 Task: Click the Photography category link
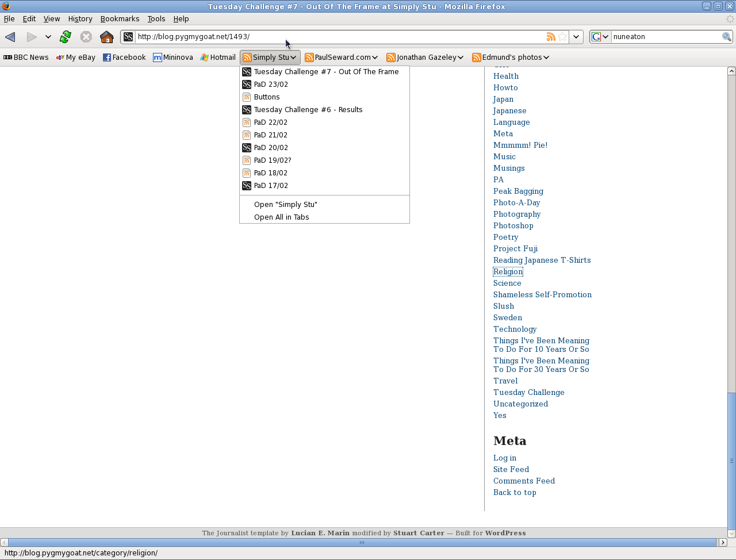point(516,214)
